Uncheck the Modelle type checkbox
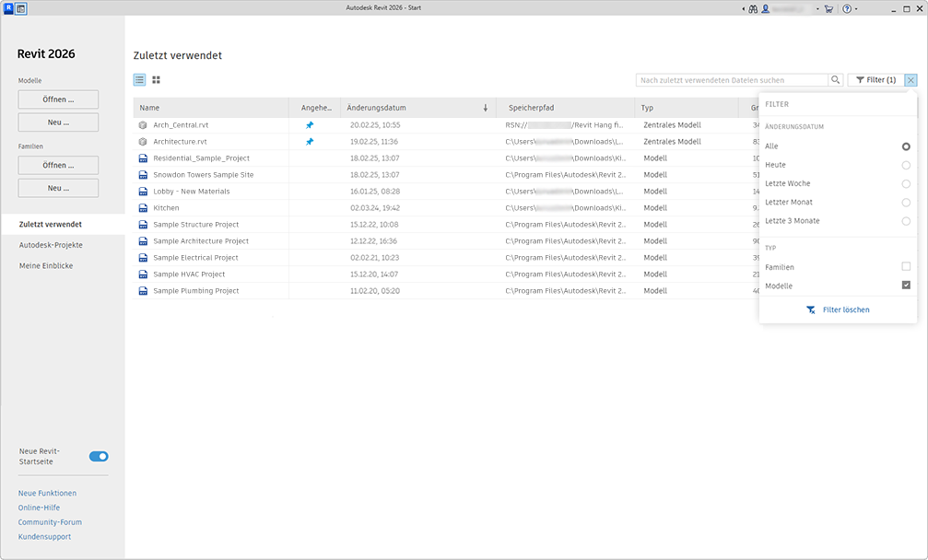 coord(906,285)
